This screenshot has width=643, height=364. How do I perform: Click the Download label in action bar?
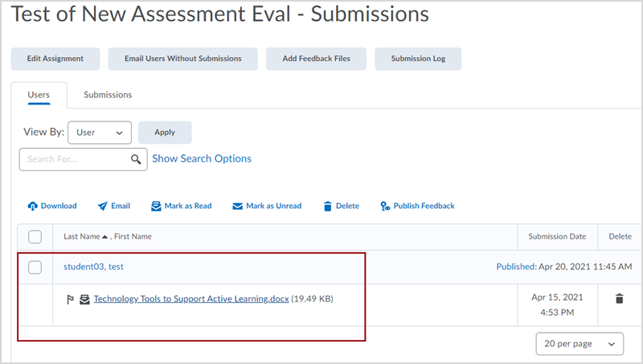tap(59, 207)
